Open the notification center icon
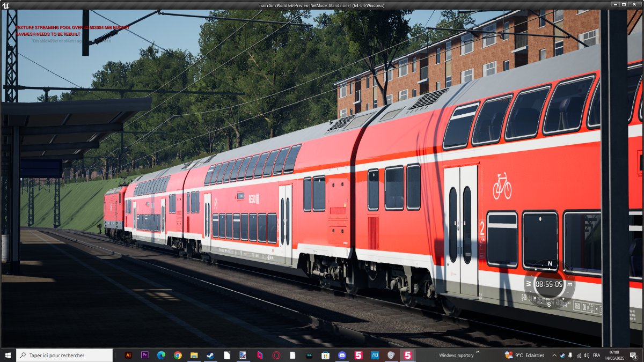The width and height of the screenshot is (644, 362). [634, 355]
